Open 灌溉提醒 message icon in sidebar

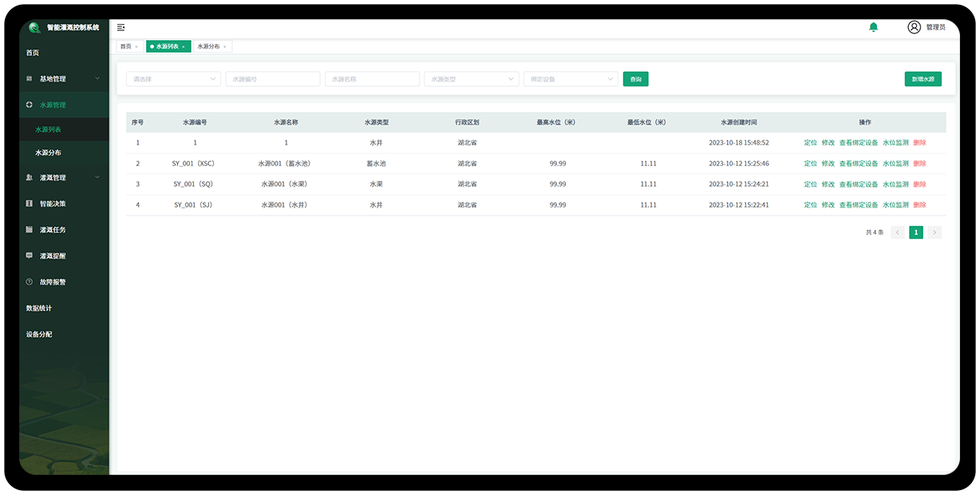tap(30, 256)
